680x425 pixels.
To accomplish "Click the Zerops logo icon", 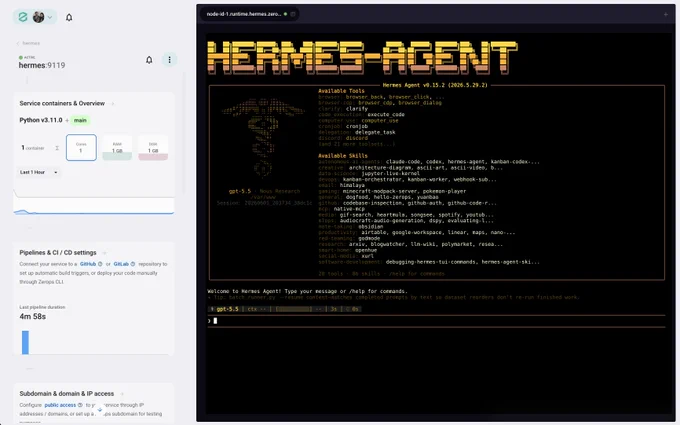I will coord(23,17).
